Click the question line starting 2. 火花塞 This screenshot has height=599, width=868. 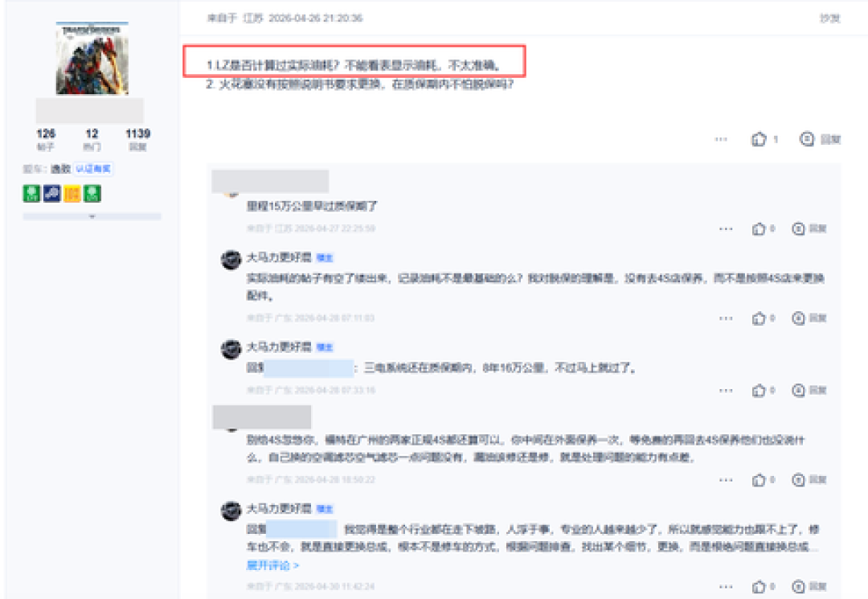360,84
